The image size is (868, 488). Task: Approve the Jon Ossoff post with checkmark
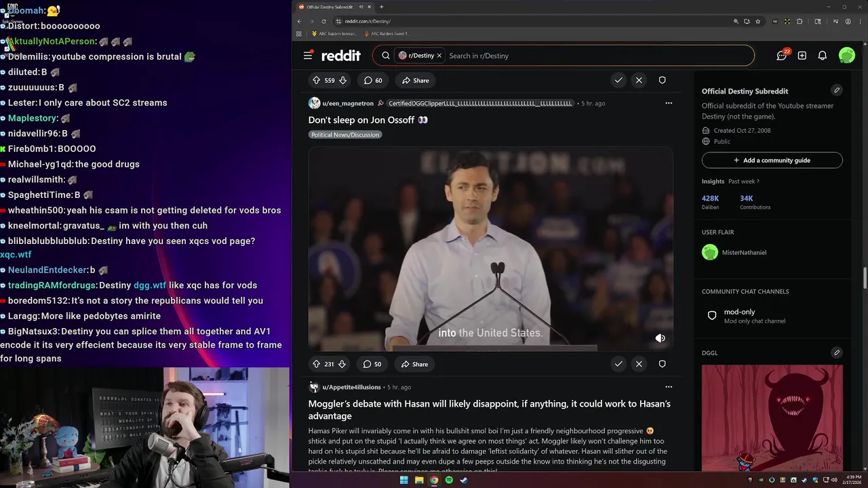618,364
